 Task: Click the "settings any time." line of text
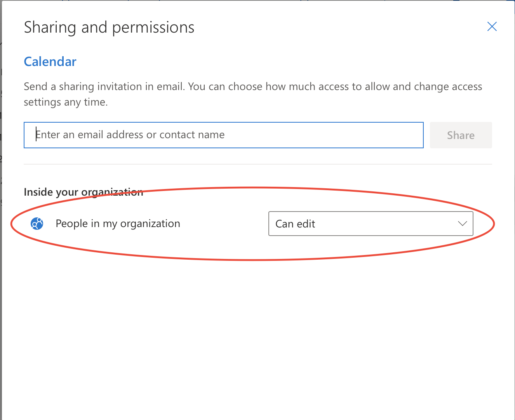click(66, 102)
